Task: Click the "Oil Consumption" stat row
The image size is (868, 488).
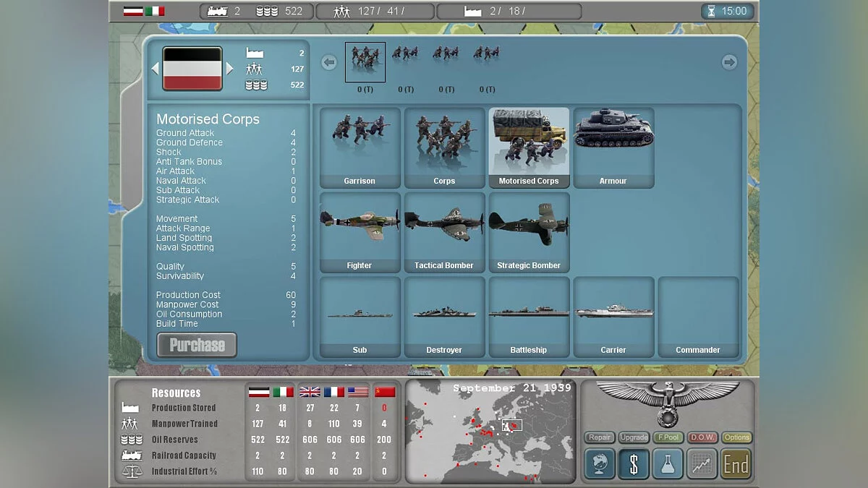Action: click(226, 314)
